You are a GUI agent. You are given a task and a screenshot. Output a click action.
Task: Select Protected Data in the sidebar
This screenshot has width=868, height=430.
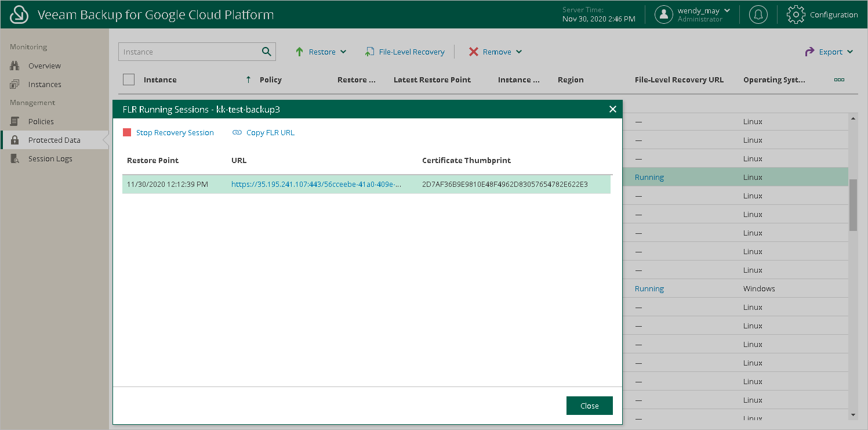(x=55, y=140)
